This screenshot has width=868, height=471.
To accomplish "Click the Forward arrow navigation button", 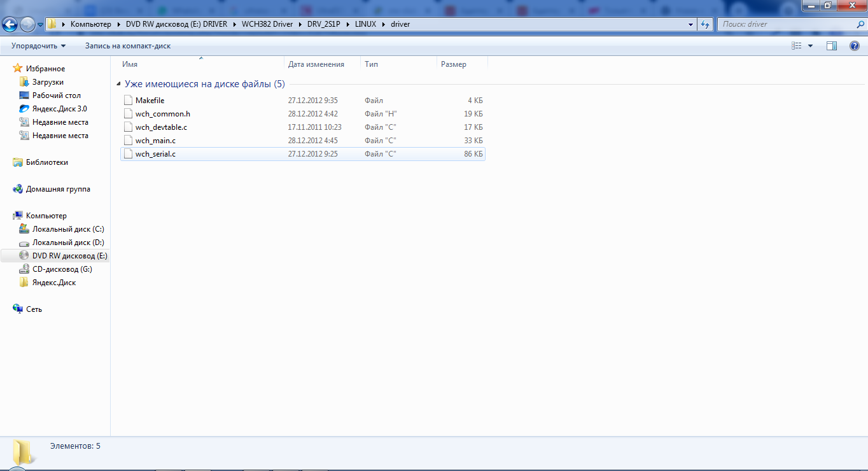I will coord(27,25).
